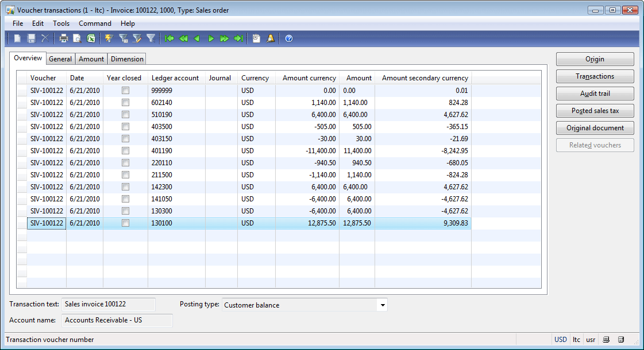Viewport: 644px width, 350px height.
Task: Click the remove filter funnel icon
Action: tap(151, 38)
